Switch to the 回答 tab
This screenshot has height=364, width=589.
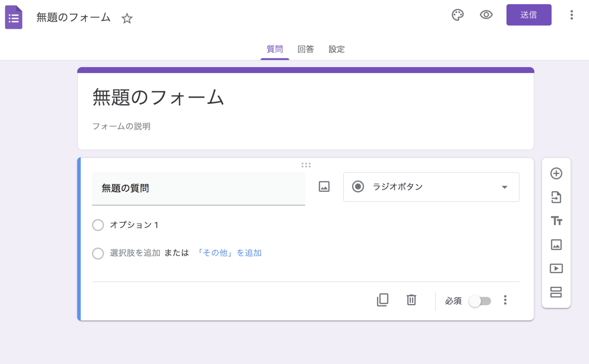point(306,49)
